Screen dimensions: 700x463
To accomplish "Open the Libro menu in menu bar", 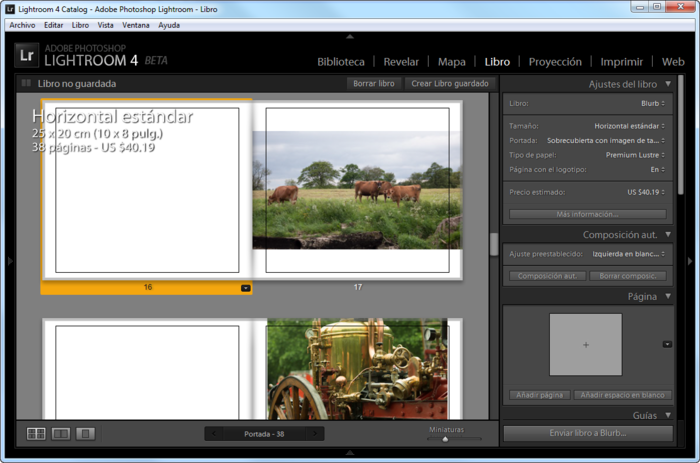I will pyautogui.click(x=80, y=25).
